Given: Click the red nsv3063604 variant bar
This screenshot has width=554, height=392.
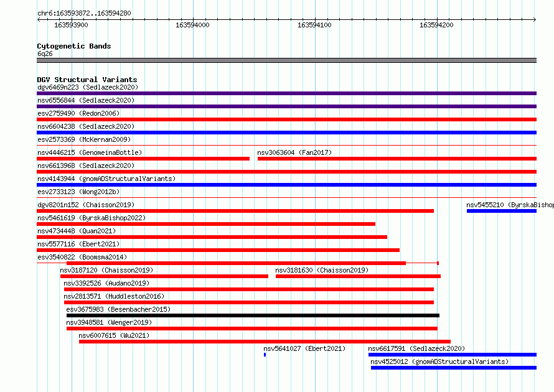Looking at the screenshot, I should (397, 159).
